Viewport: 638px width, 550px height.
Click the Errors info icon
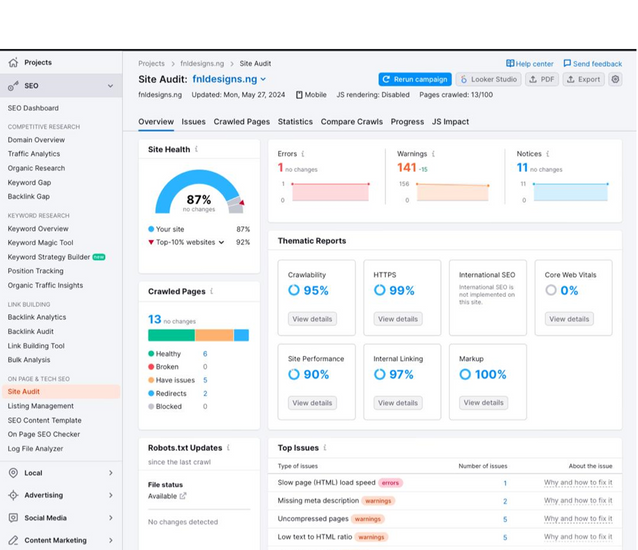(303, 154)
